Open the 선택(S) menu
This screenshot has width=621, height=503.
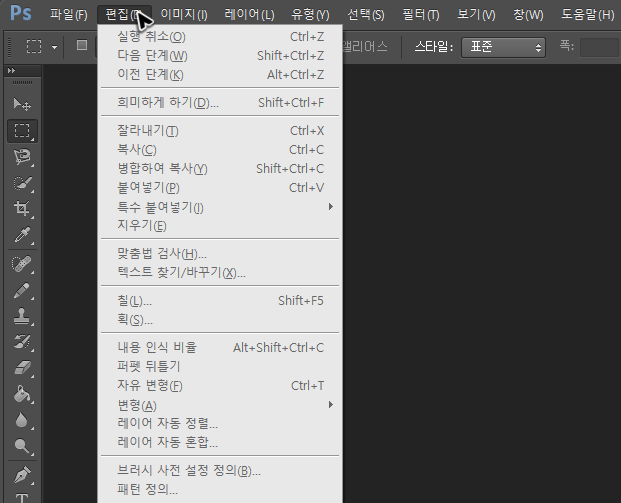366,15
